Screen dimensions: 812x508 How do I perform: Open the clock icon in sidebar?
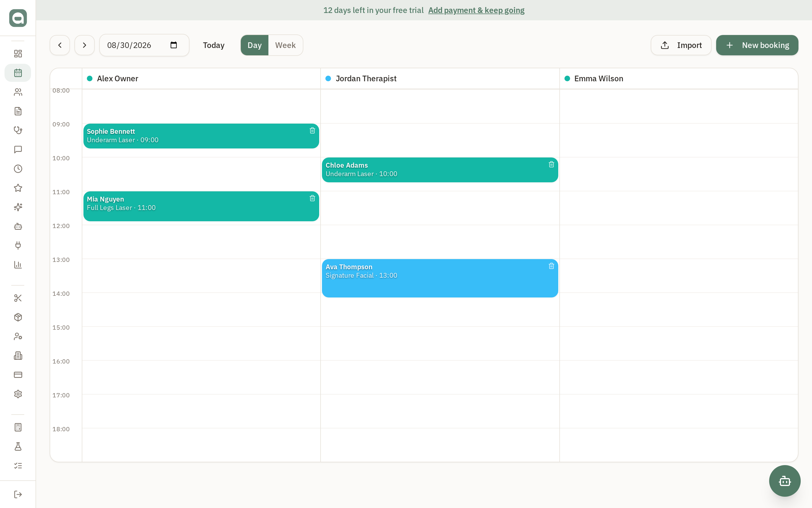click(x=18, y=169)
